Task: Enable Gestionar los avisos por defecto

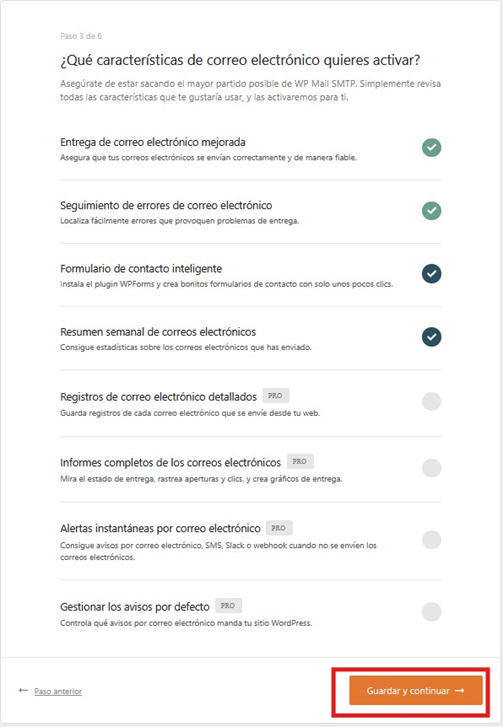Action: click(x=431, y=612)
